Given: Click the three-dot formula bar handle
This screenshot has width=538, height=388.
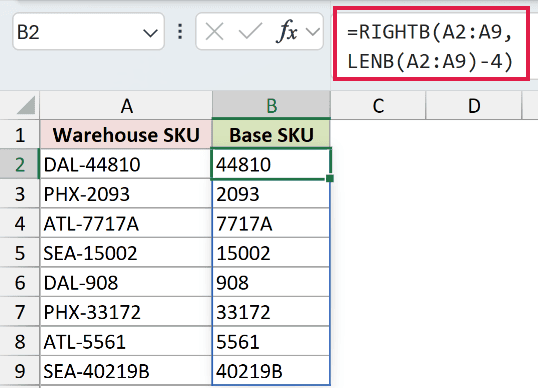Looking at the screenshot, I should [180, 32].
